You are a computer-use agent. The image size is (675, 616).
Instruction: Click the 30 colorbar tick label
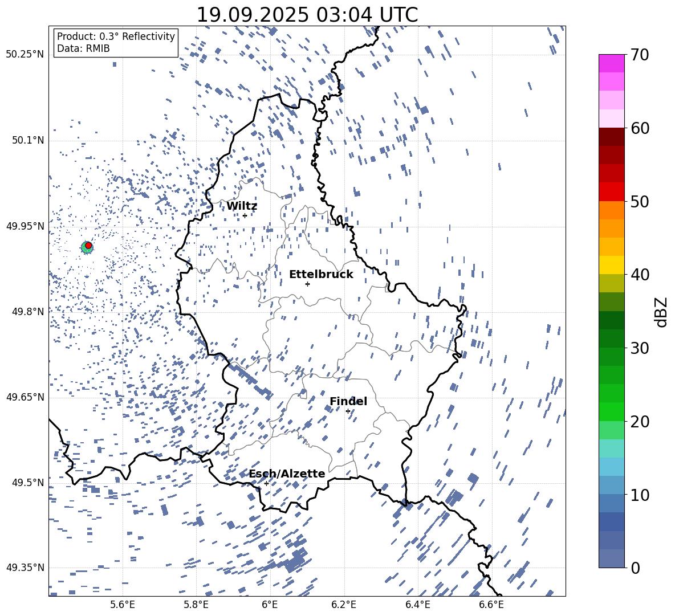(x=640, y=348)
